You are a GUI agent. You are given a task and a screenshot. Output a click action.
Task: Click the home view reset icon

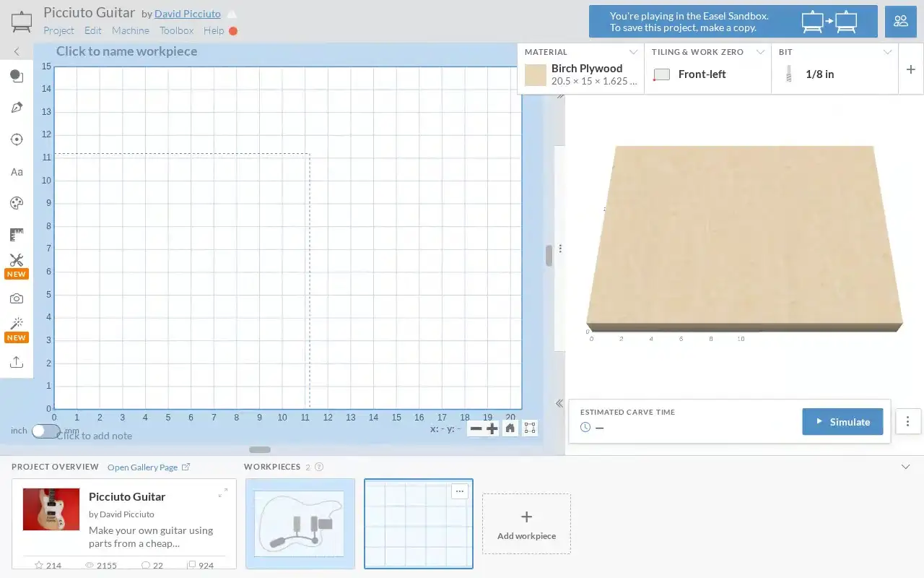tap(510, 428)
